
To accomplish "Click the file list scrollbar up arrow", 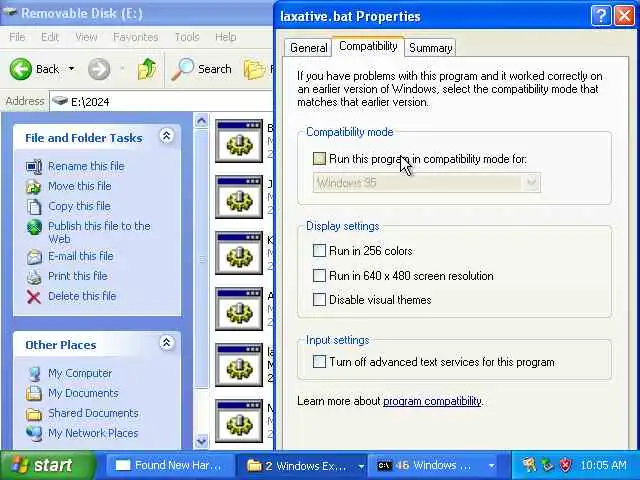I will click(201, 121).
